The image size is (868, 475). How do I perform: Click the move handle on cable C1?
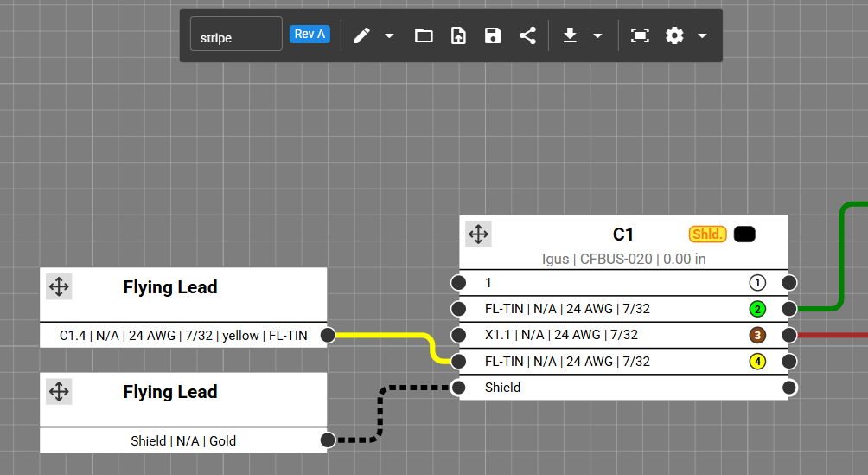pyautogui.click(x=478, y=234)
